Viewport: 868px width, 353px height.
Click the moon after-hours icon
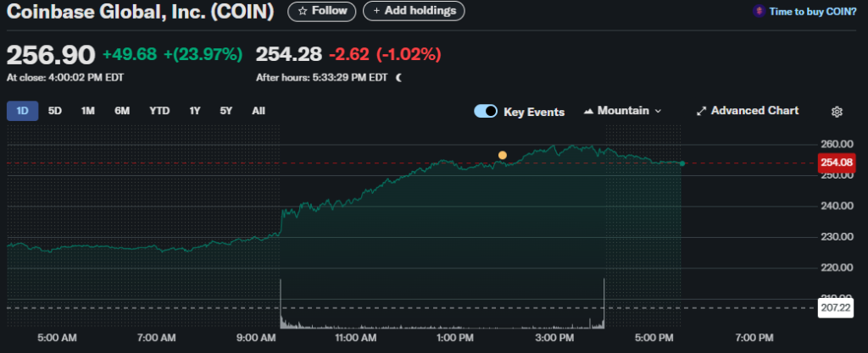coord(398,78)
